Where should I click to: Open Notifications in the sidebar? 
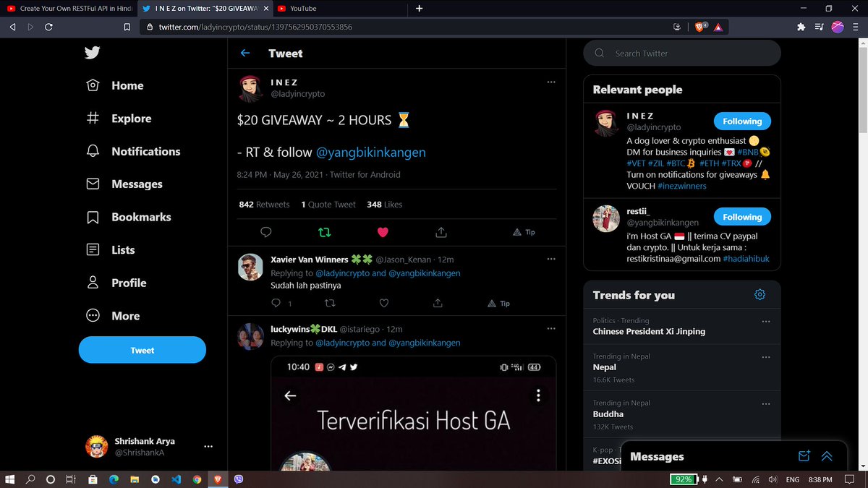pyautogui.click(x=133, y=151)
